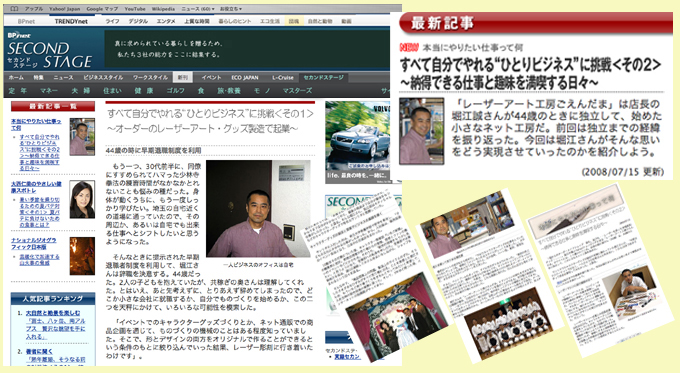Image resolution: width=680 pixels, height=373 pixels.
Task: Open the ナショナルジオグラフィック日本版 sidebar link
Action: pos(34,243)
